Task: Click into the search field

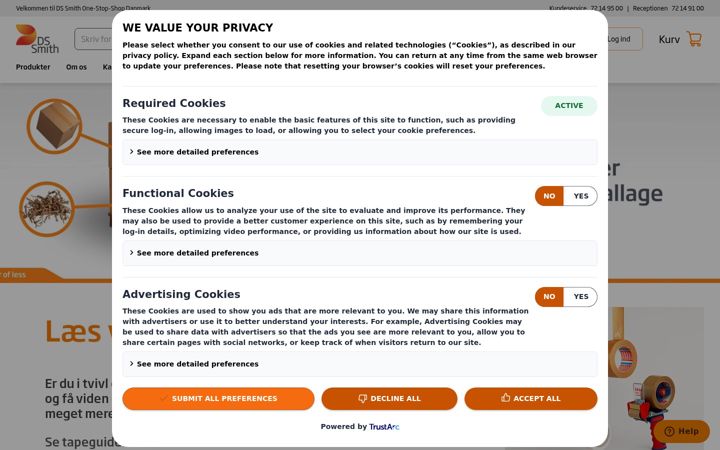Action: [94, 39]
